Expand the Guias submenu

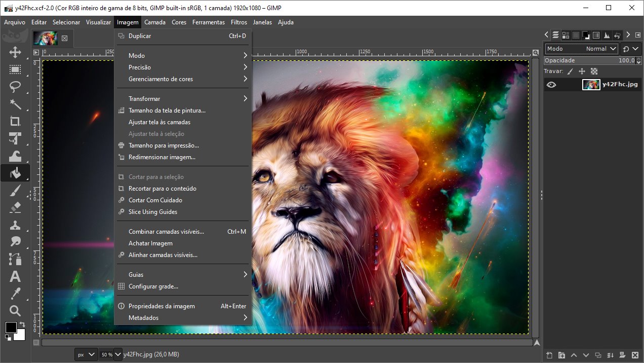coord(183,275)
